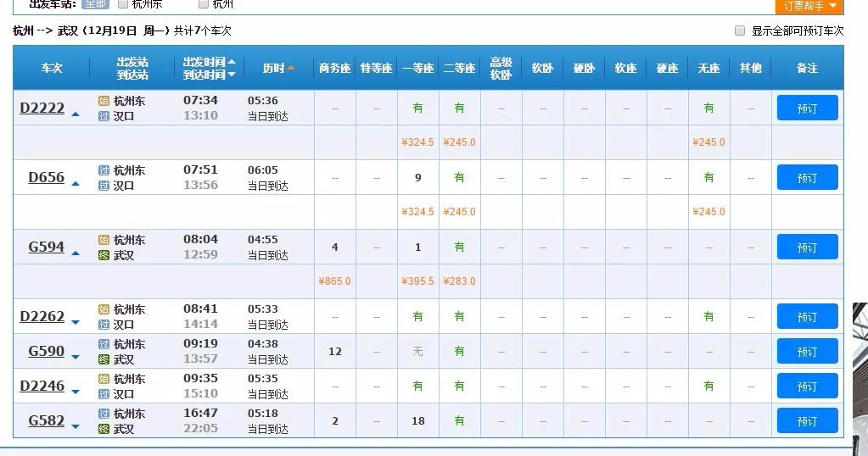This screenshot has height=456, width=868.
Task: Click G594 二等座 price ¥283.0
Action: click(460, 281)
